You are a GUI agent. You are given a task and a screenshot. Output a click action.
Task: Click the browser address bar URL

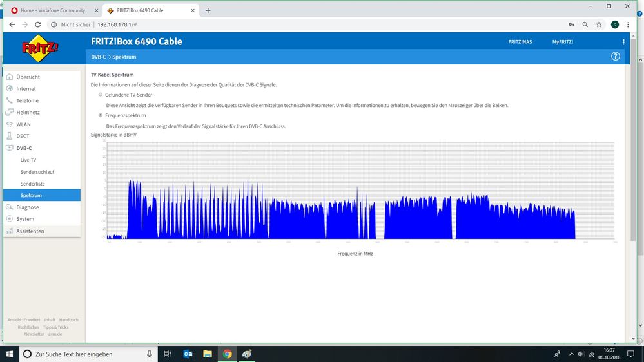pos(117,24)
